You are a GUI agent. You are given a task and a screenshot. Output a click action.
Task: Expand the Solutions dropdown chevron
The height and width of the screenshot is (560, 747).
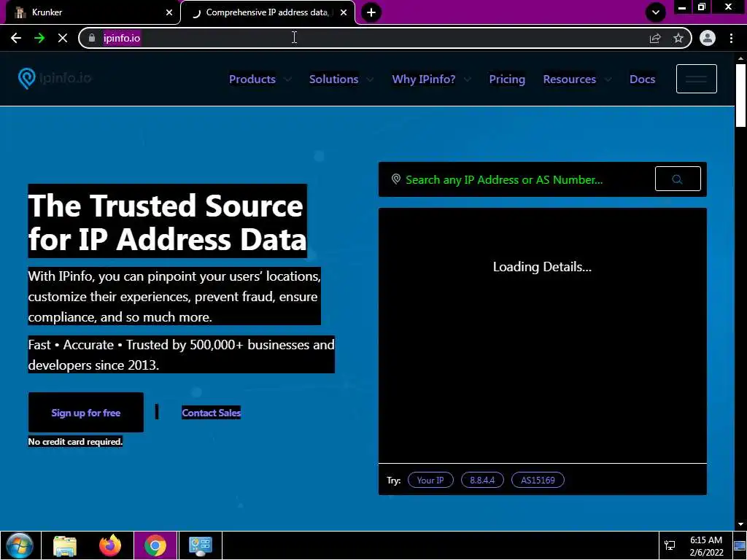370,79
